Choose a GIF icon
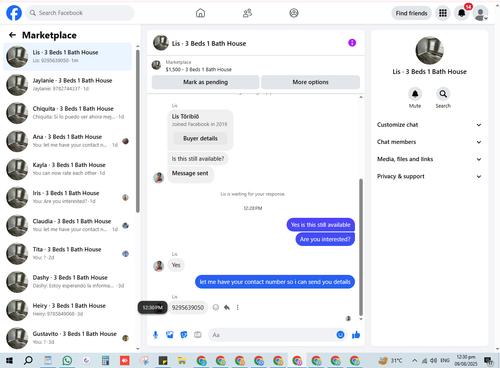The width and height of the screenshot is (500, 368). [198, 335]
